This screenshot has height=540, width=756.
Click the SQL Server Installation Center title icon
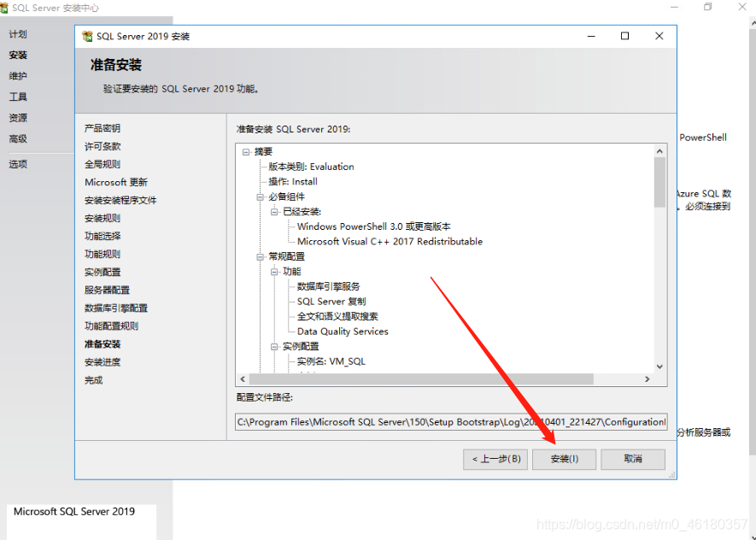(x=4, y=8)
